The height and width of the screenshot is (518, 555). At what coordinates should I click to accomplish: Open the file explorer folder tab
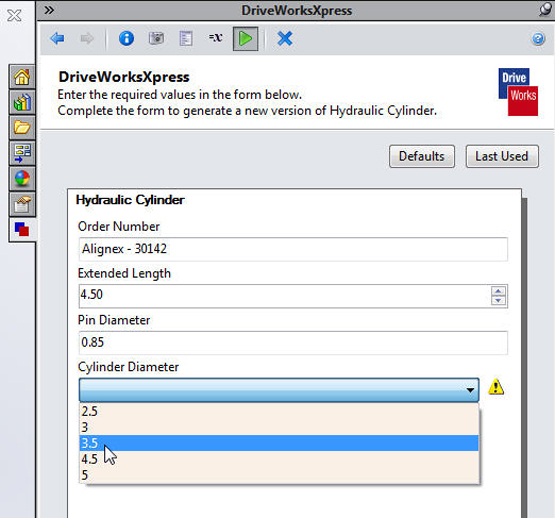click(22, 127)
